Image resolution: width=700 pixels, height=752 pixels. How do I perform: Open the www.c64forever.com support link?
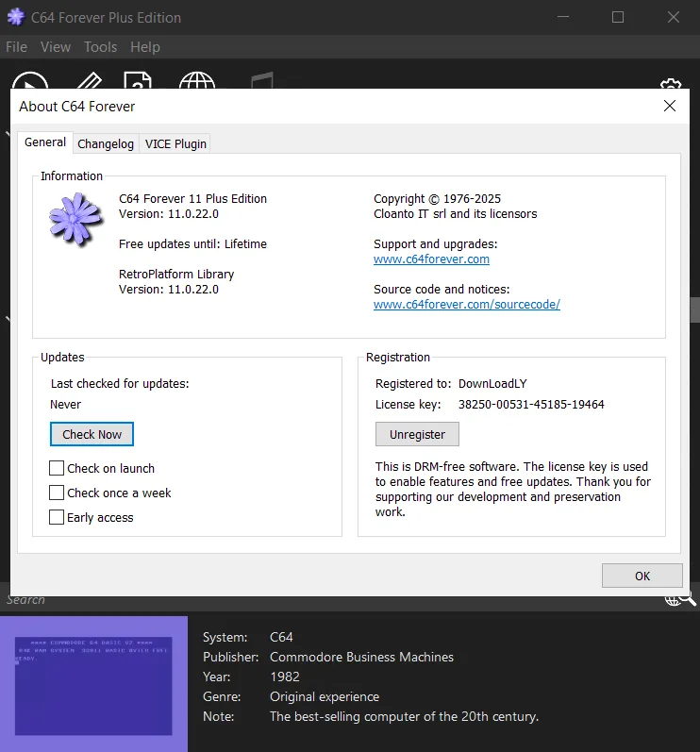tap(431, 259)
